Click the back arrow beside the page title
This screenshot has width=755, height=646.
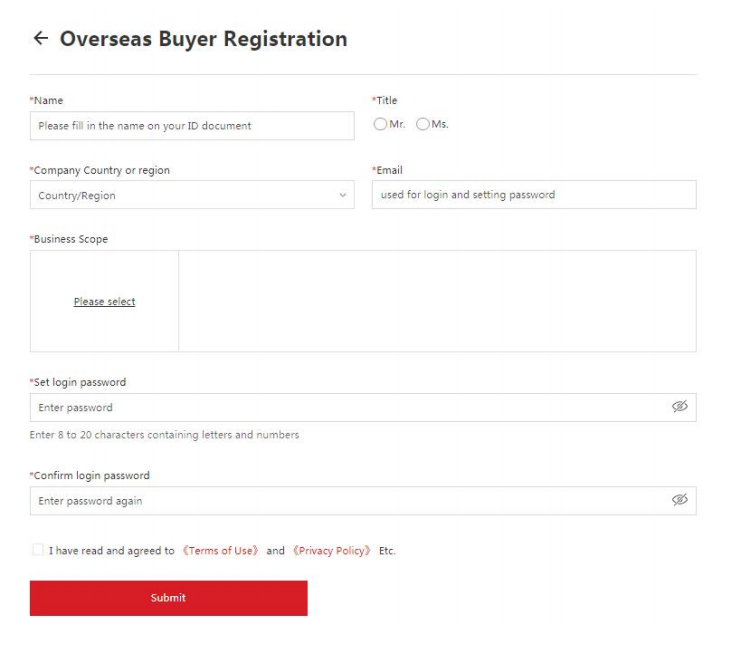tap(40, 39)
